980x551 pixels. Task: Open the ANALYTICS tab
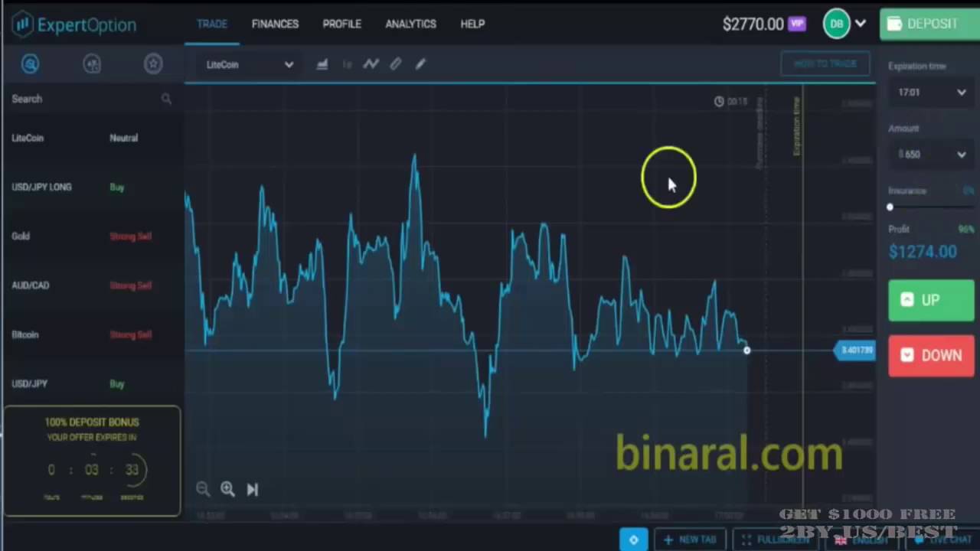(410, 24)
